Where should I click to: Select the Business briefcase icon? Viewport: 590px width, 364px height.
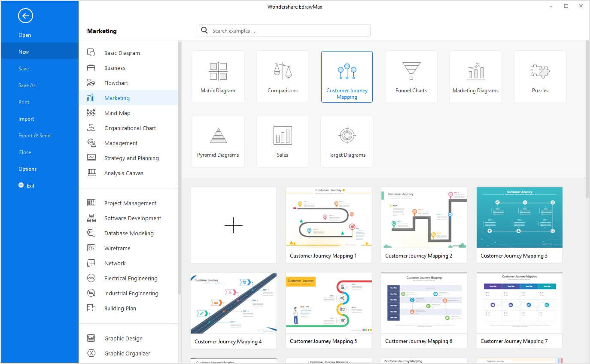[91, 68]
